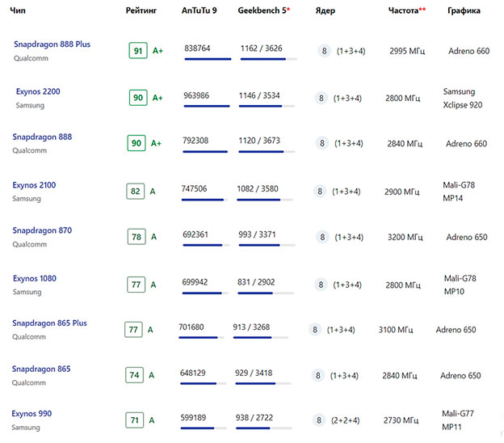Image resolution: width=504 pixels, height=443 pixels.
Task: Select the Samsung Xclipse 920 graphics cell
Action: click(463, 98)
